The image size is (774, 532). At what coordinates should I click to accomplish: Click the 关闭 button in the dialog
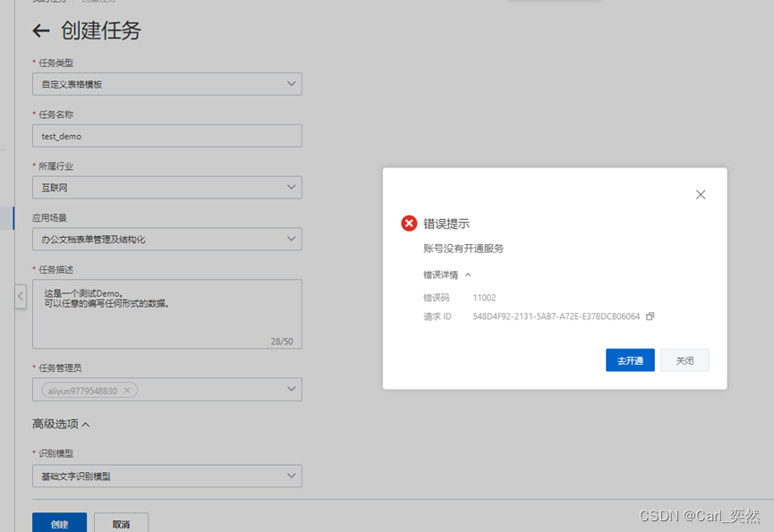[x=685, y=359]
